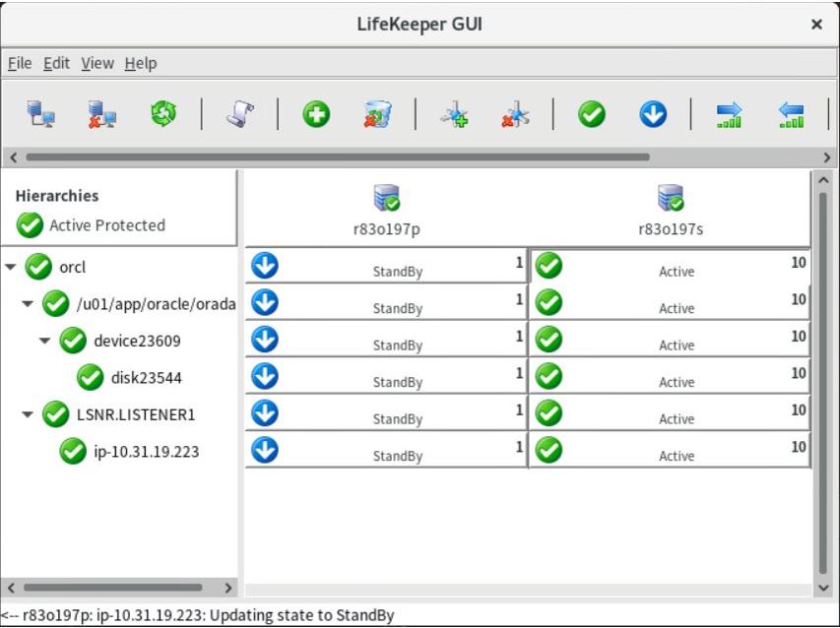Select the ip-10.31.19.223 resource

tap(147, 452)
